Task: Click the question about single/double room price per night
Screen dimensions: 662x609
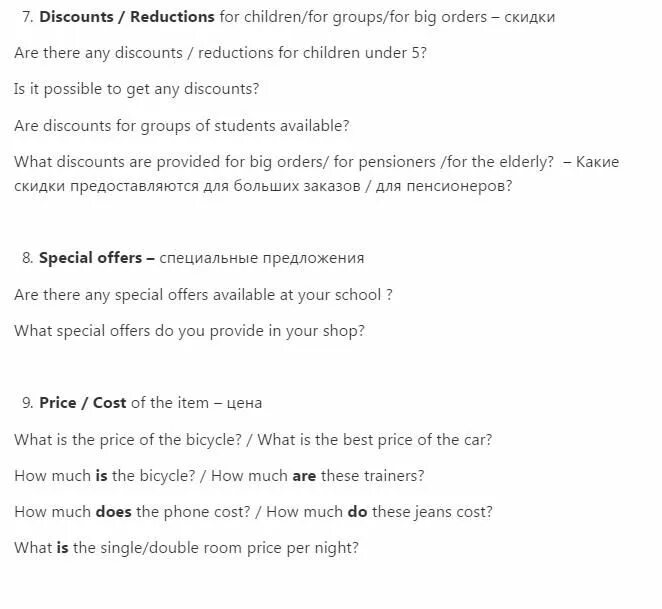Action: 186,548
